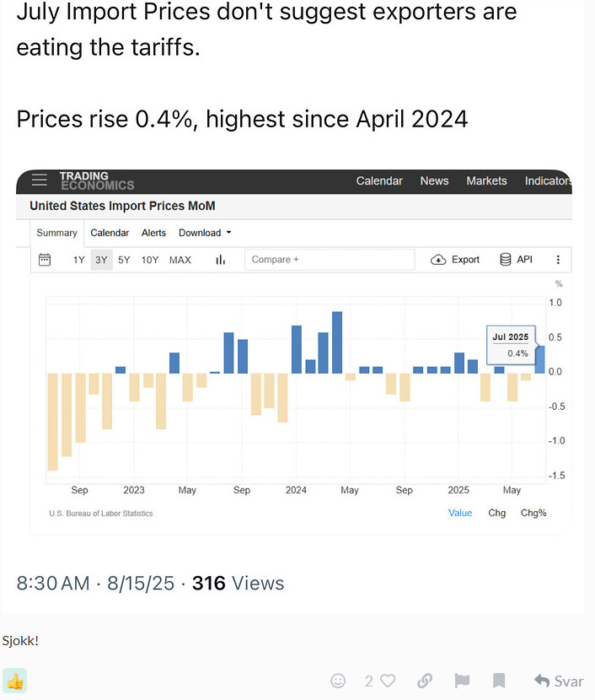Copy the post link via the chain icon

click(x=425, y=681)
